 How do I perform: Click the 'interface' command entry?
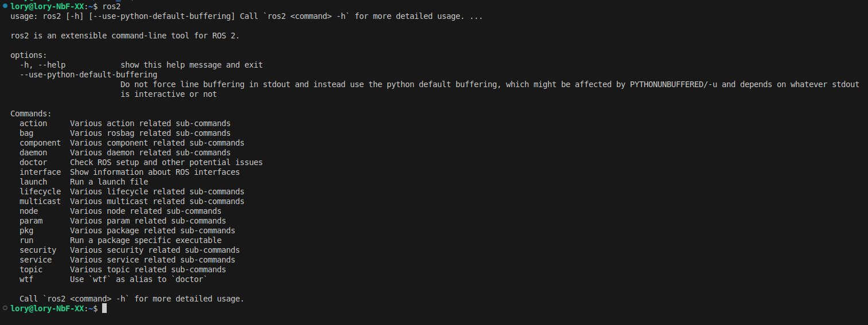point(40,172)
